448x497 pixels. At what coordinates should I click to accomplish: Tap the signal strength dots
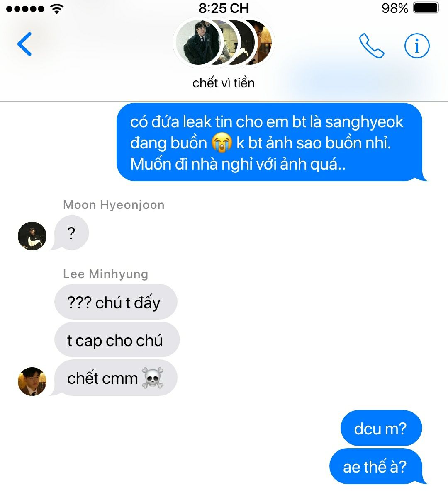pyautogui.click(x=25, y=9)
